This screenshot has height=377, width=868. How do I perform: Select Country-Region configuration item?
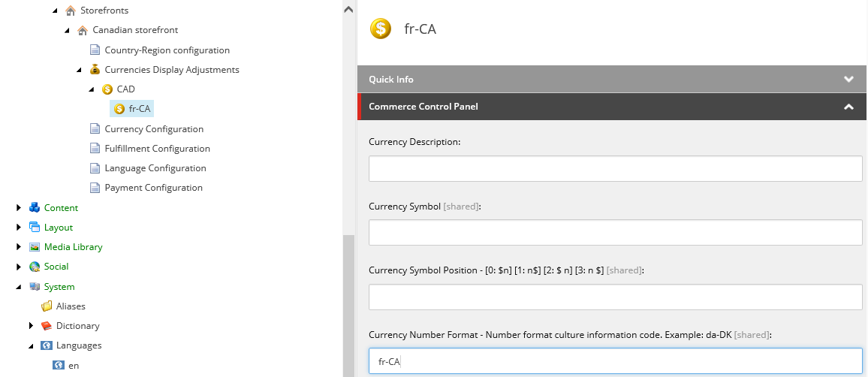167,50
